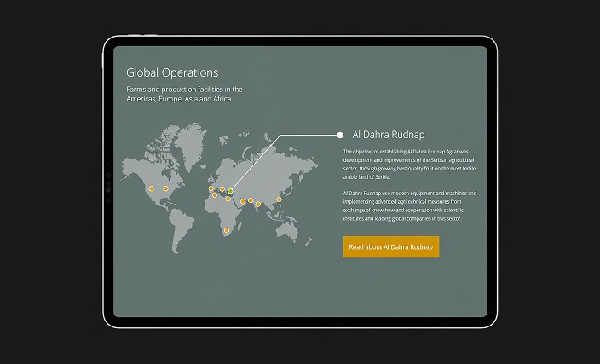600x364 pixels.
Task: Select the orange marker over Italy
Action: coord(222,189)
